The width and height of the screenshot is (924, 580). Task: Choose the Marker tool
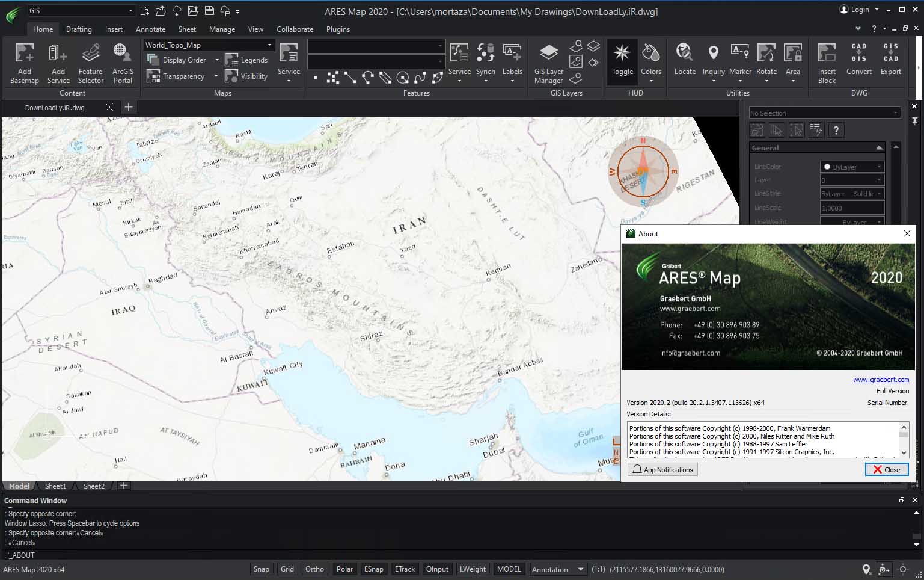(740, 63)
